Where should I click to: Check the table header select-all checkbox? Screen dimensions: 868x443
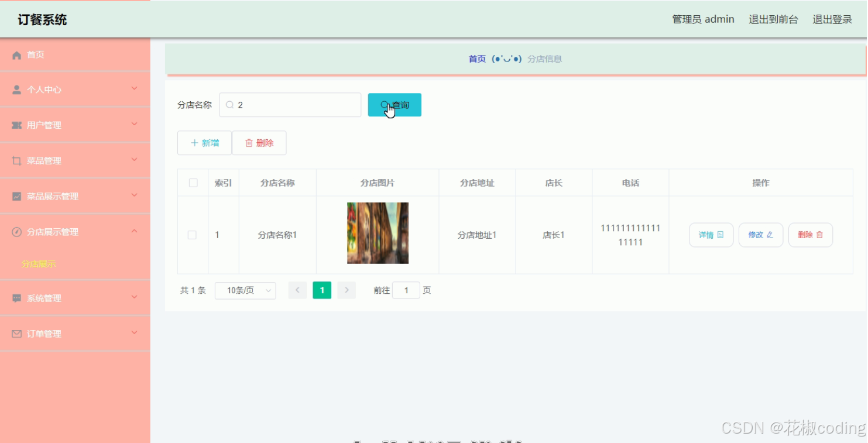click(193, 183)
